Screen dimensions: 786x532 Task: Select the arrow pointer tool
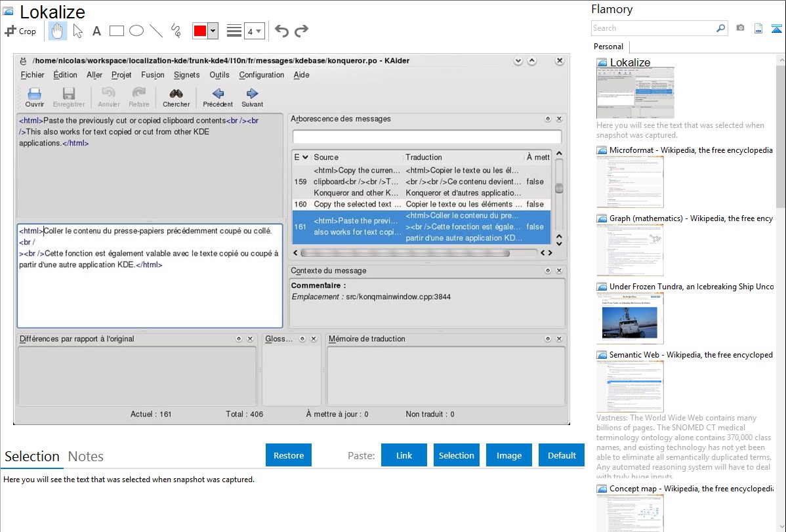tap(77, 31)
